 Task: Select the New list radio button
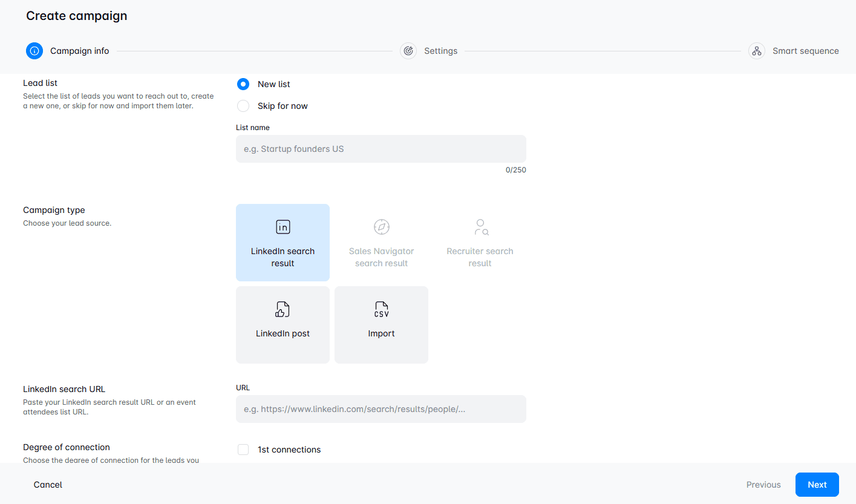coord(243,84)
